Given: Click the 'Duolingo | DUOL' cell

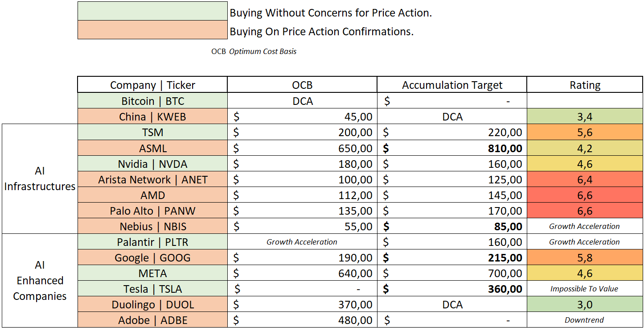Looking at the screenshot, I should [152, 304].
